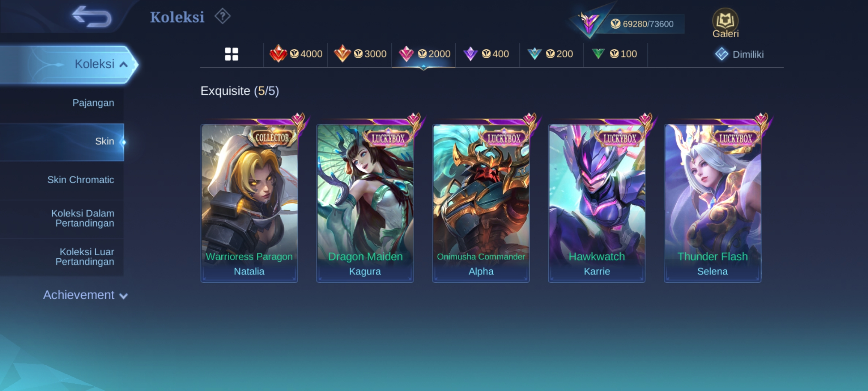The width and height of the screenshot is (868, 391).
Task: Open the Galeri book icon
Action: click(725, 23)
